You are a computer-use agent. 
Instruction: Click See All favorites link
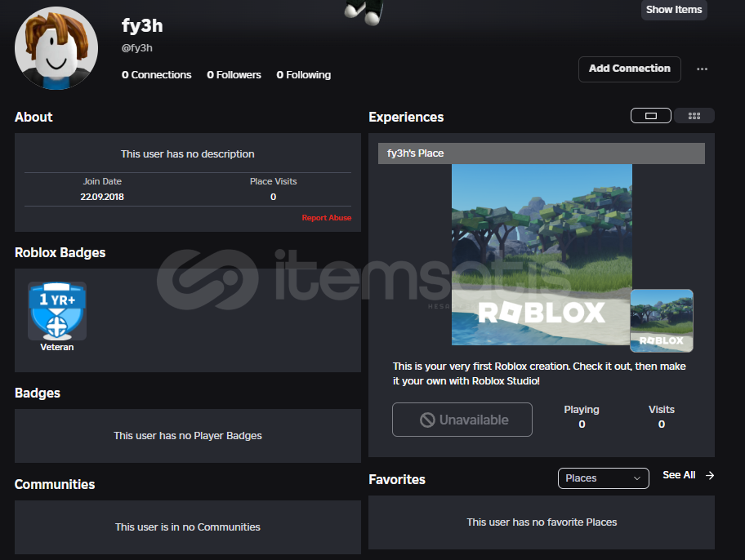tap(679, 475)
